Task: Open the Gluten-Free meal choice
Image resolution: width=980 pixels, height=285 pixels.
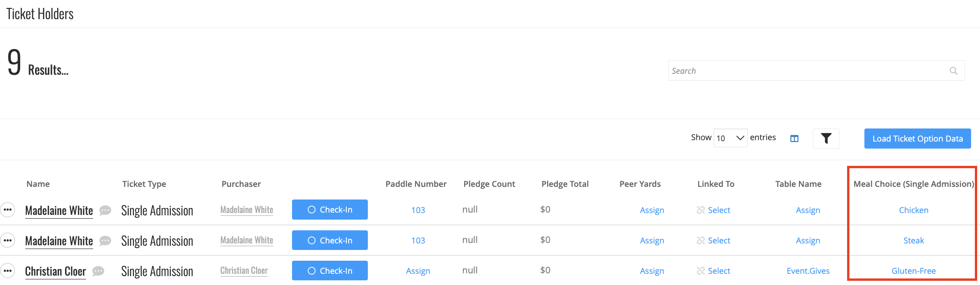Action: coord(914,271)
